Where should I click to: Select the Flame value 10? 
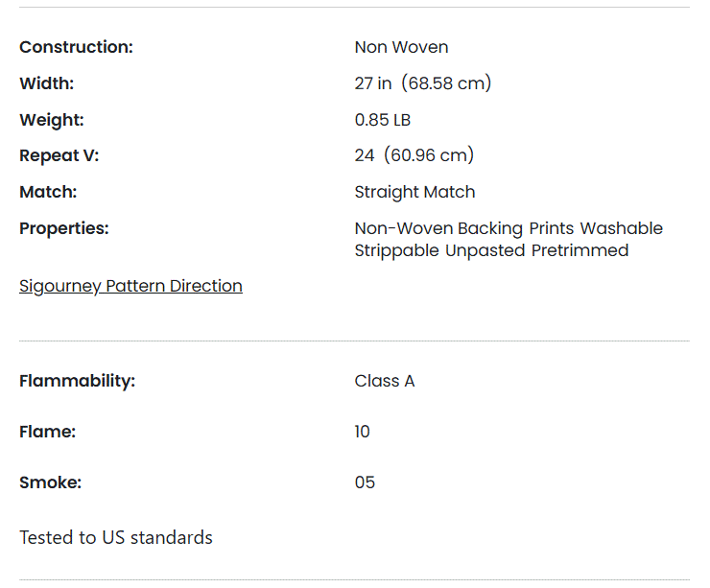click(x=363, y=432)
